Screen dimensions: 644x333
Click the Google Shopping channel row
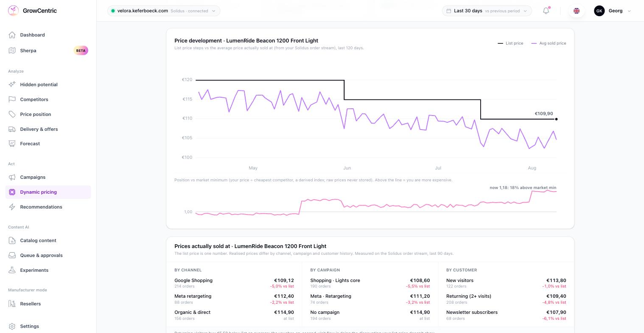pos(234,283)
